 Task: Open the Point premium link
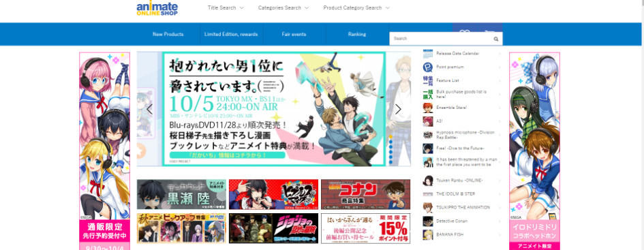pos(450,67)
